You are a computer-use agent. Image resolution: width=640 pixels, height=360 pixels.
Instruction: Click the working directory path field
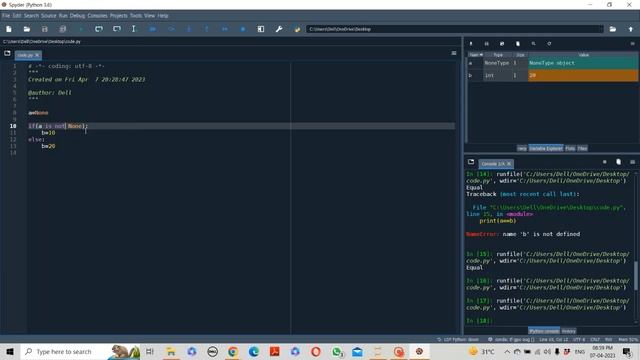(455, 29)
